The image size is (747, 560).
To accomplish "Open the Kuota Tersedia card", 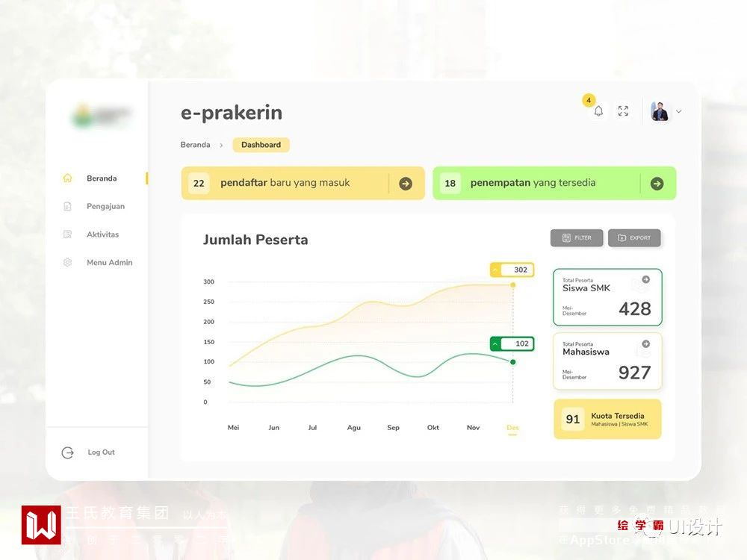I will (607, 419).
